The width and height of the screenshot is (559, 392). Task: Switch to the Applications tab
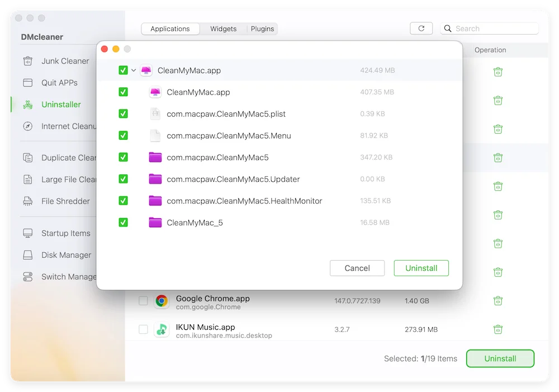coord(170,29)
